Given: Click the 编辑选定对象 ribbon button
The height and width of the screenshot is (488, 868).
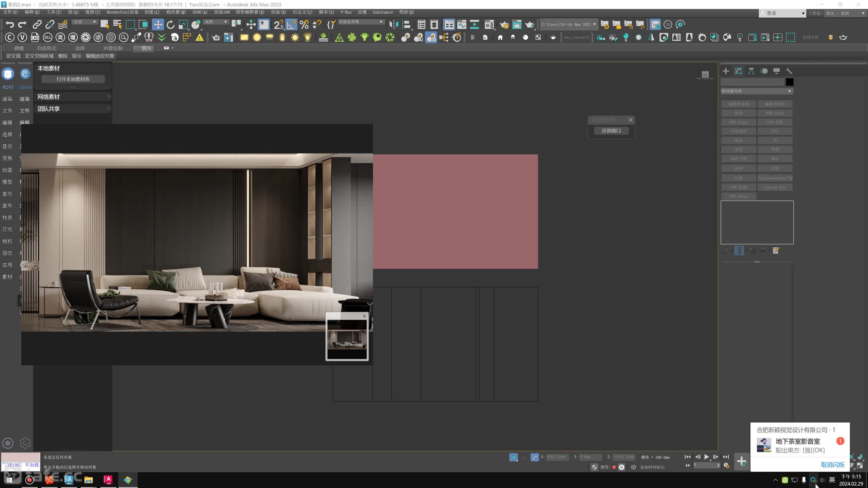Looking at the screenshot, I should point(100,56).
